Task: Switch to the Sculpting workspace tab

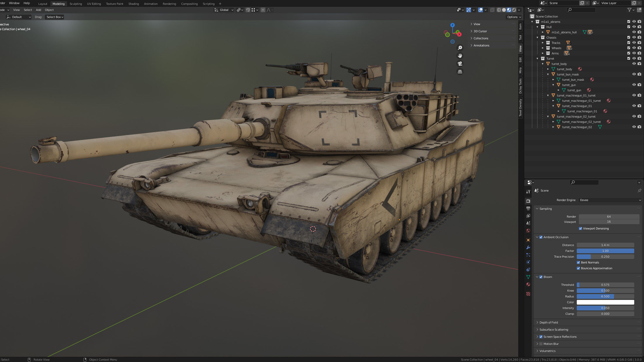Action: coord(76,4)
